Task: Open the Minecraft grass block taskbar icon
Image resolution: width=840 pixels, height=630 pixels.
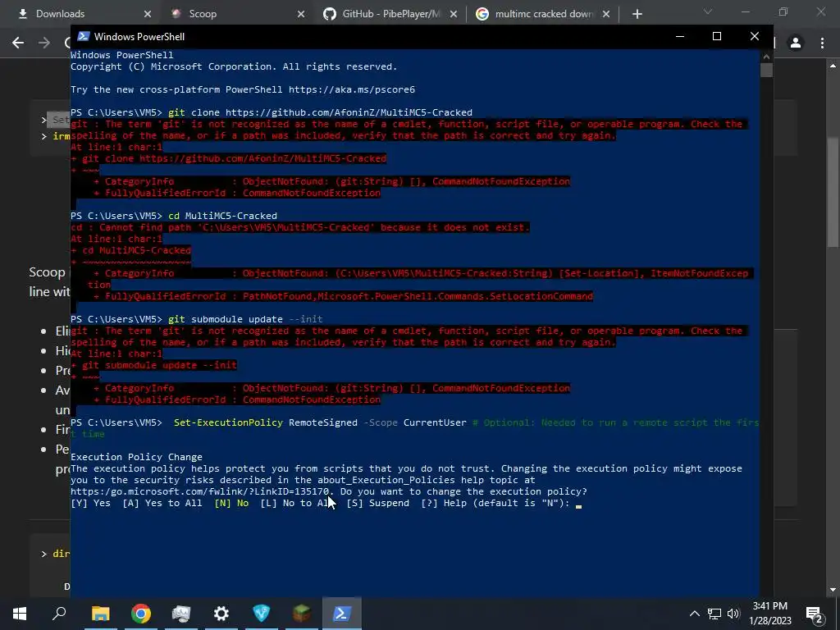Action: pos(302,614)
